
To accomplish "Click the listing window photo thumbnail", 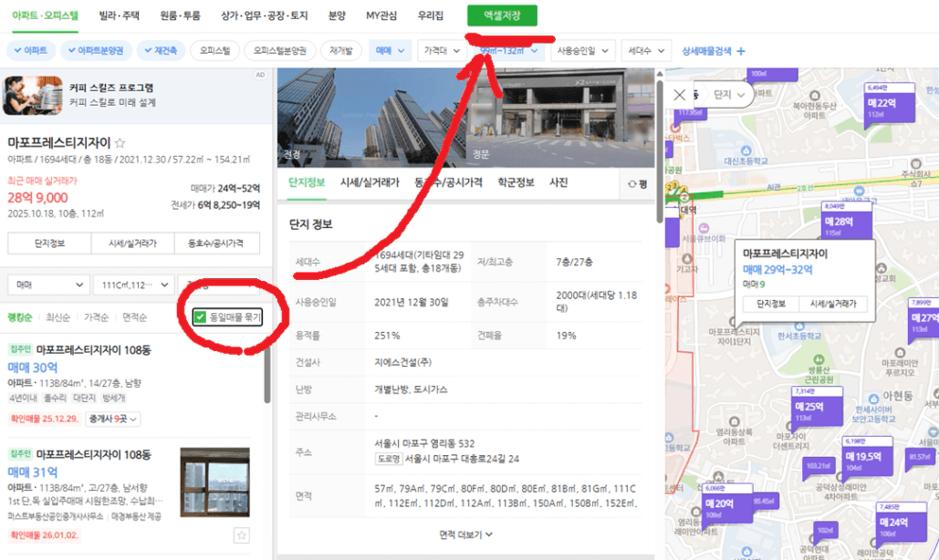I will 215,482.
